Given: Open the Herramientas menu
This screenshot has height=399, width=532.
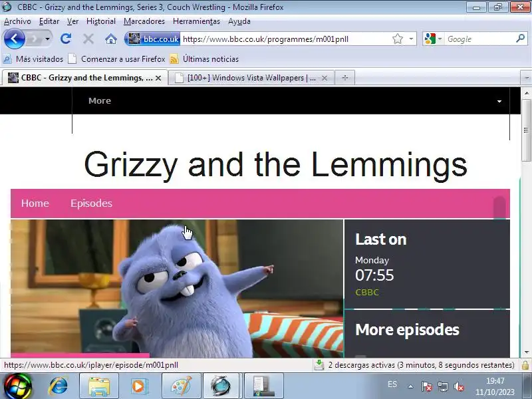Looking at the screenshot, I should coord(196,21).
